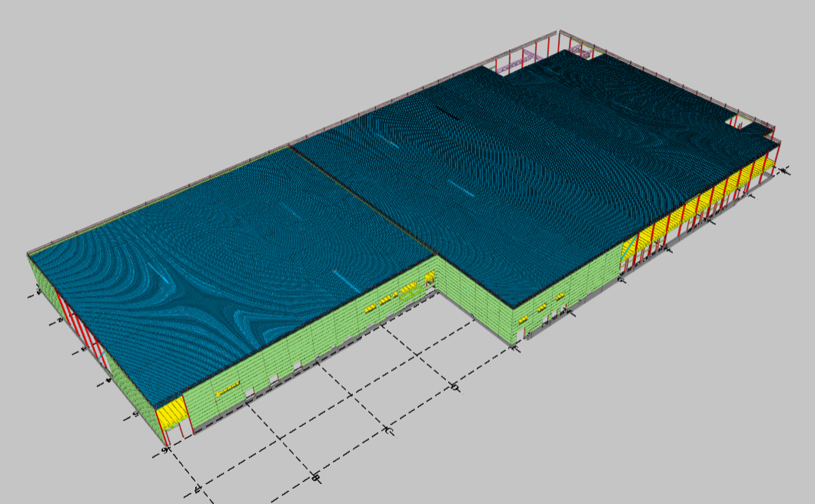Click grid line label B

click(x=315, y=477)
